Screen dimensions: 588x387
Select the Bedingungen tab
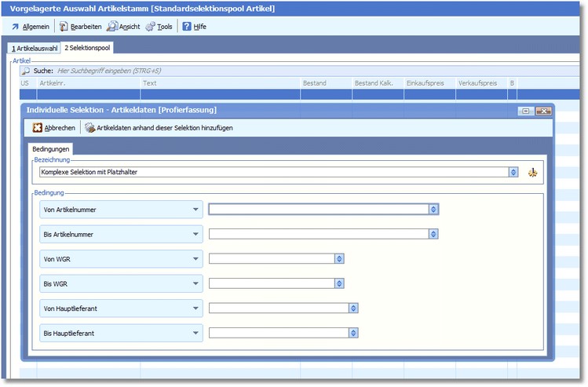coord(51,148)
